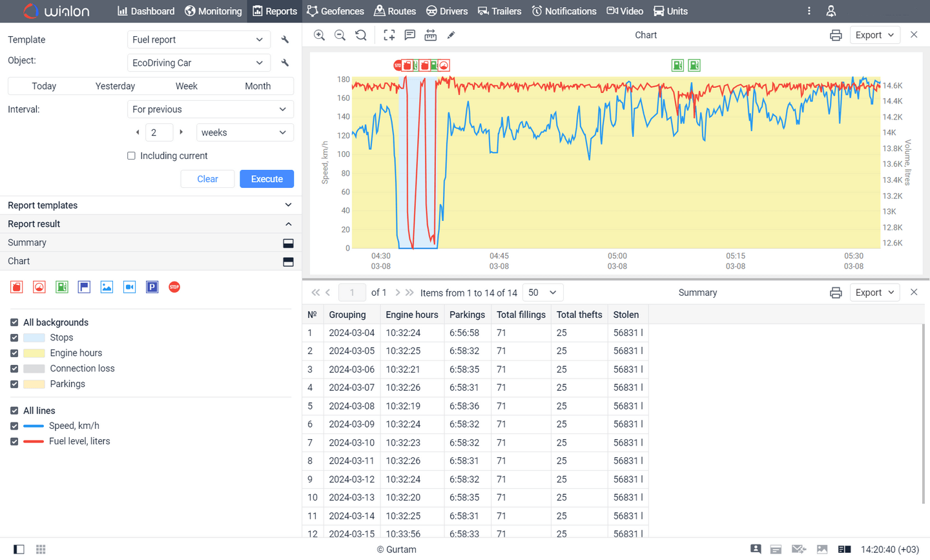Select the zoom out tool on the chart
This screenshot has width=930, height=560.
coord(340,35)
